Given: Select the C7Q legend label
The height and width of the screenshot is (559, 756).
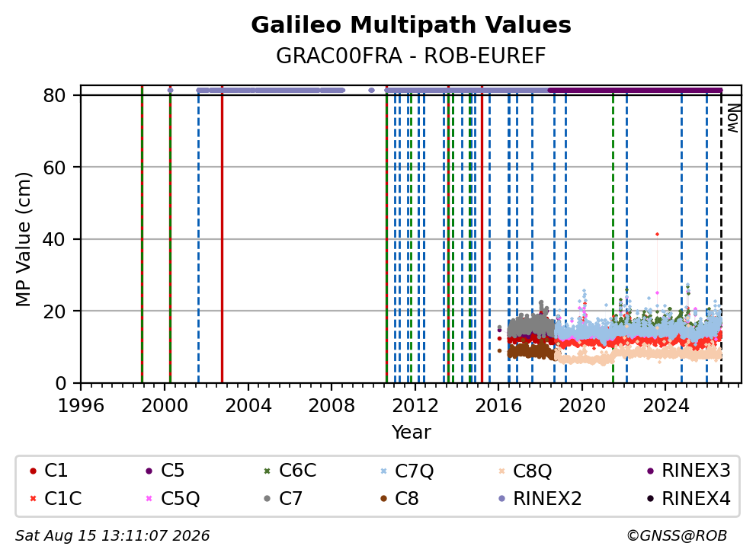Looking at the screenshot, I should (x=414, y=471).
